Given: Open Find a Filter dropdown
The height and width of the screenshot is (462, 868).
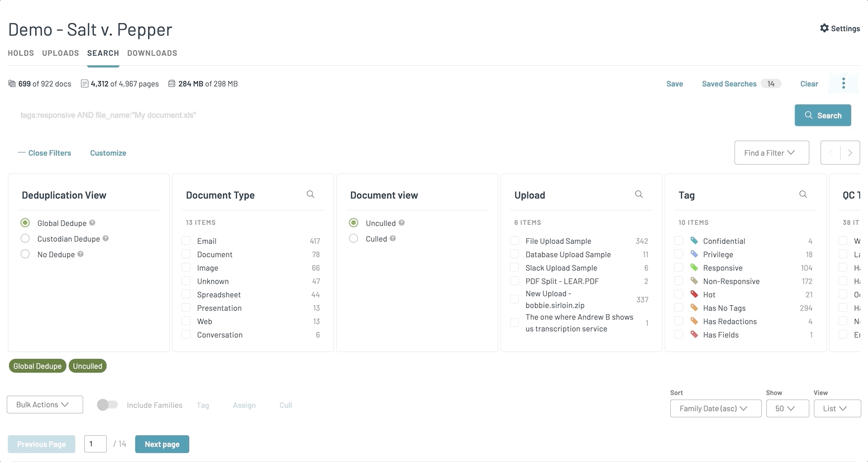Looking at the screenshot, I should click(x=771, y=153).
